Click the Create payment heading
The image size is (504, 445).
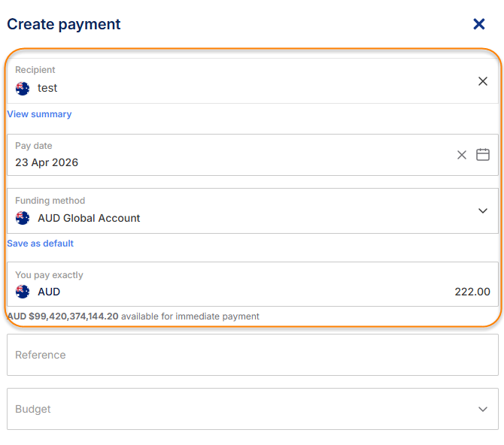64,24
